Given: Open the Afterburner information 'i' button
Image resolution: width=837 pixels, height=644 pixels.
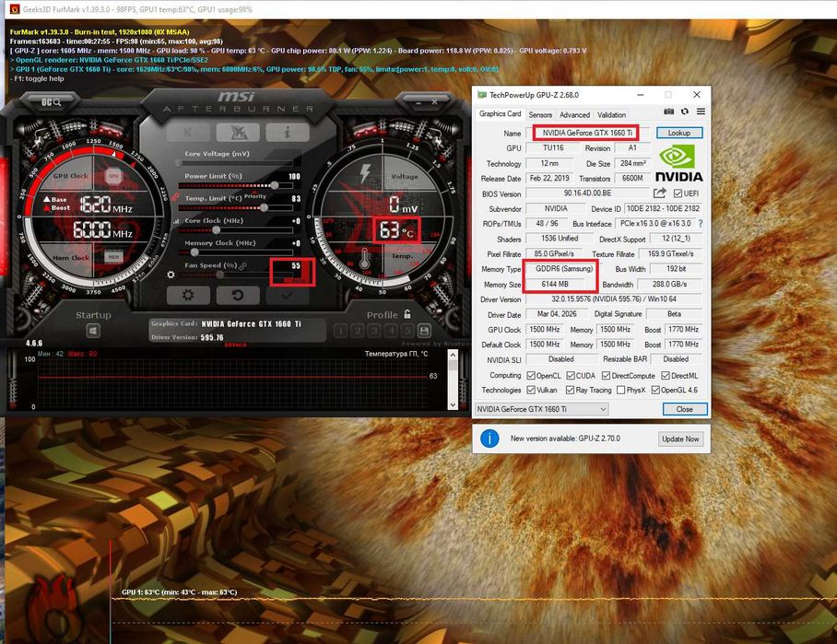Looking at the screenshot, I should click(x=288, y=132).
